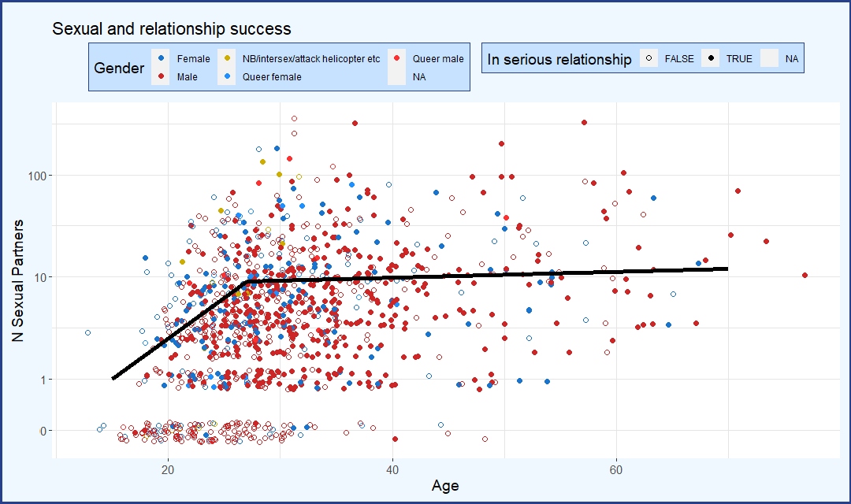Click the Gender legend title
Image resolution: width=851 pixels, height=504 pixels.
coord(119,68)
